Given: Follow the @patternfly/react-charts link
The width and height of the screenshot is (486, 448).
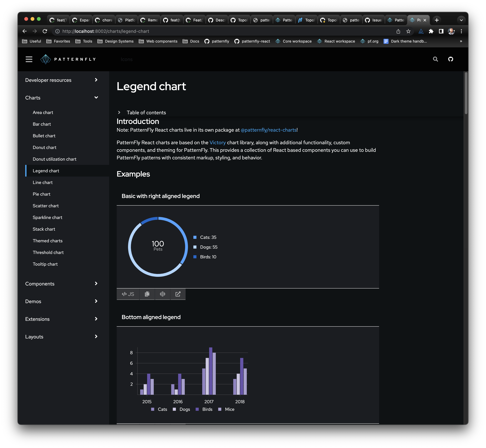Looking at the screenshot, I should [268, 130].
